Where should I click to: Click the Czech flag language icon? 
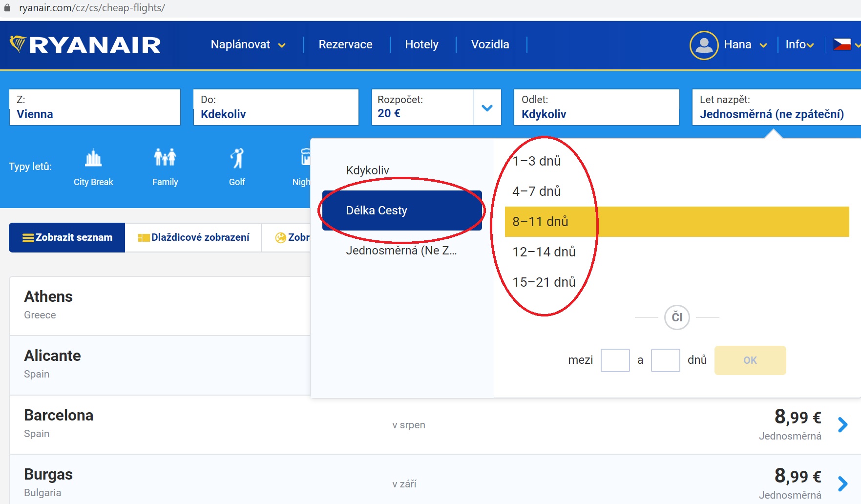843,43
